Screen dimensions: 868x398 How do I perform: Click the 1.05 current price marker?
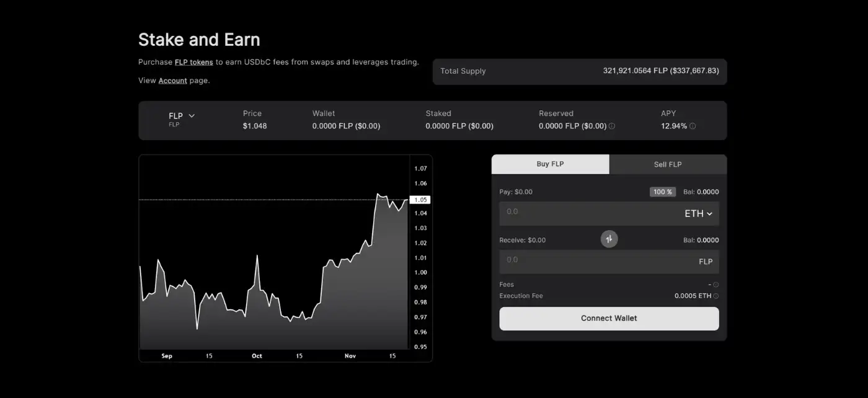[420, 200]
